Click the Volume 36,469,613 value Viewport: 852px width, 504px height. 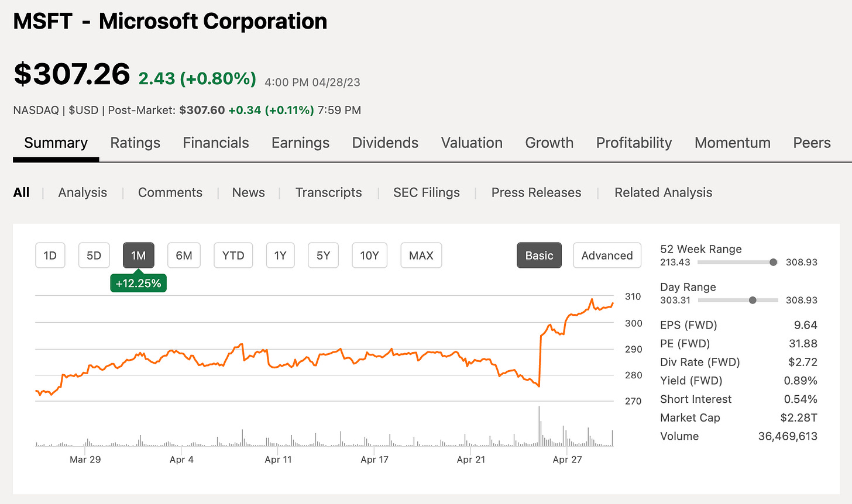point(788,436)
